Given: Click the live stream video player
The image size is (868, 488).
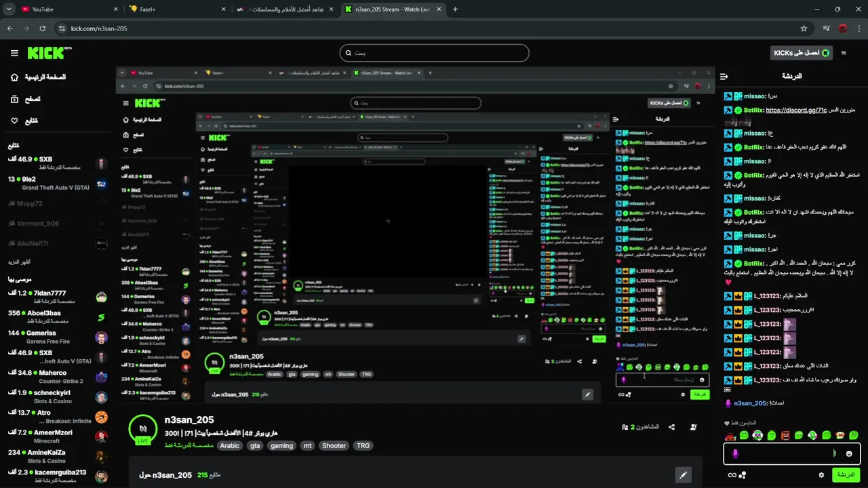Looking at the screenshot, I should point(415,235).
